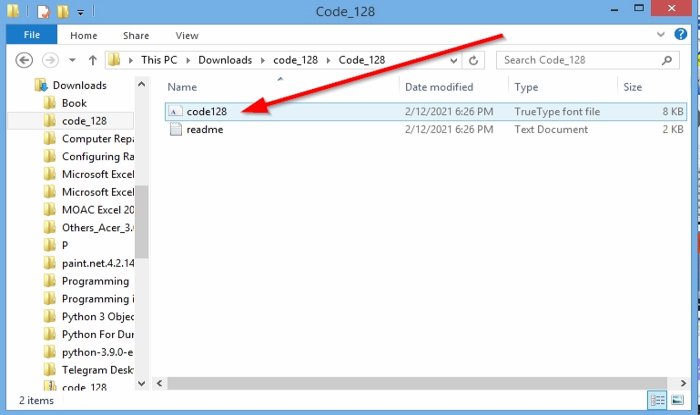Click search magnifier icon in search box
The image size is (700, 415).
[667, 60]
